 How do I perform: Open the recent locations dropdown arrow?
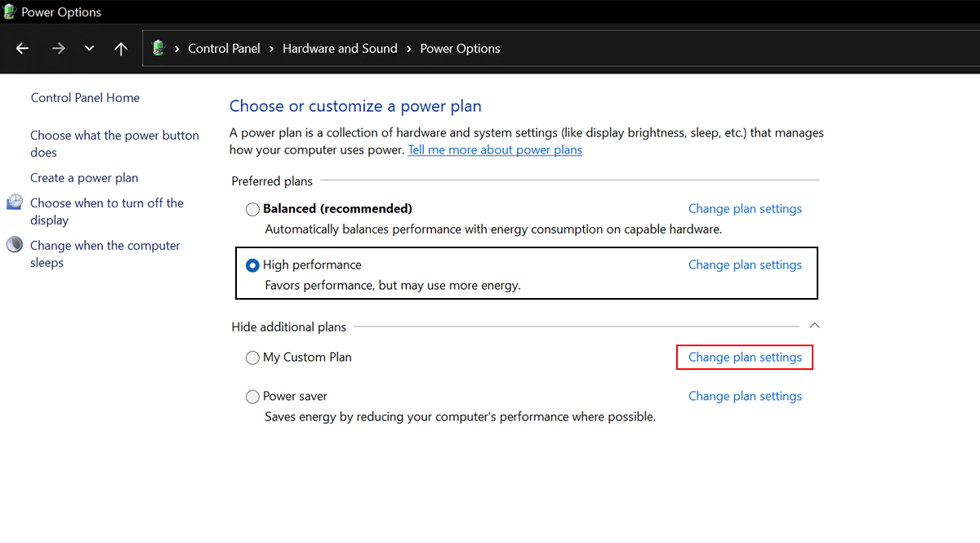point(89,48)
